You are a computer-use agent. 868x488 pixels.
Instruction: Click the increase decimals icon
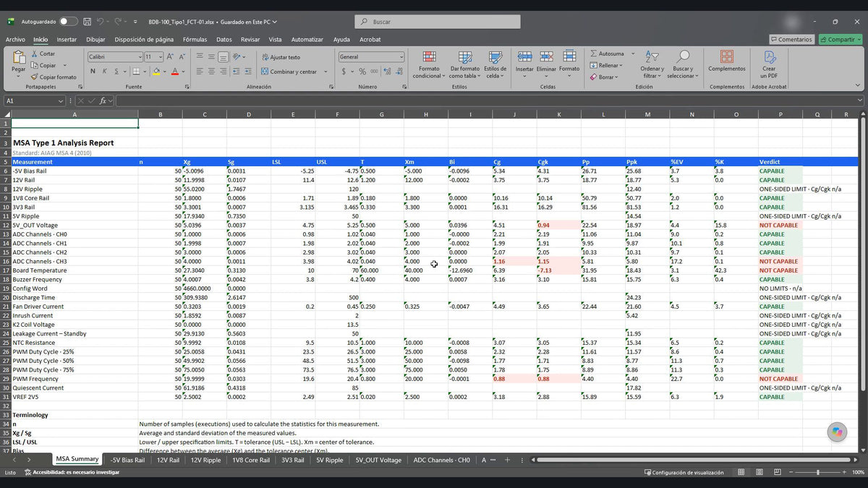(x=388, y=71)
